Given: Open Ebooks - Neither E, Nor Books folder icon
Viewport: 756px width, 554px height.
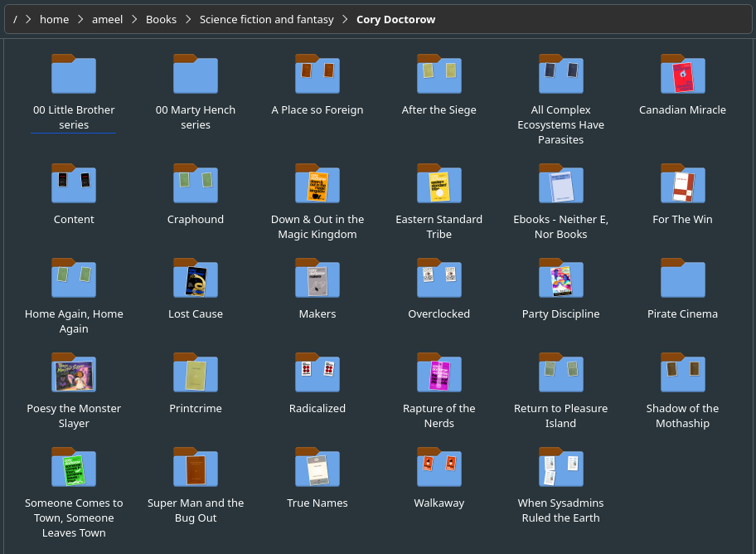Looking at the screenshot, I should (x=560, y=183).
